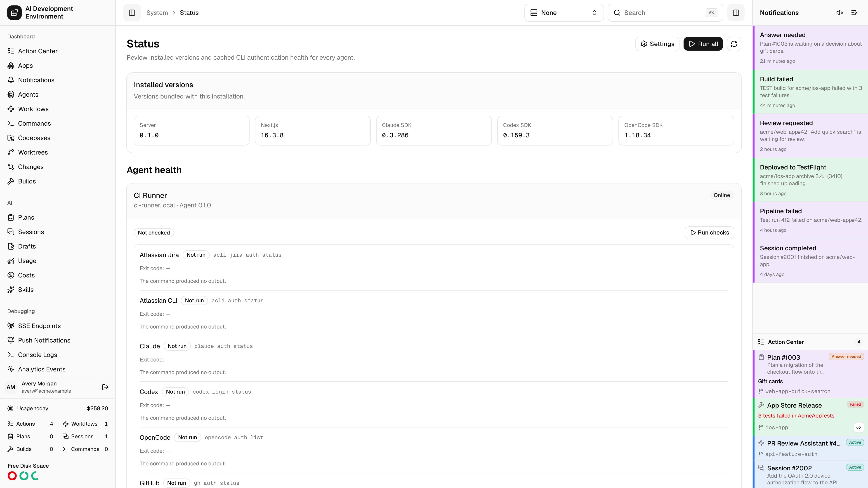Open Usage in the sidebar
This screenshot has width=868, height=488.
coord(58,261)
